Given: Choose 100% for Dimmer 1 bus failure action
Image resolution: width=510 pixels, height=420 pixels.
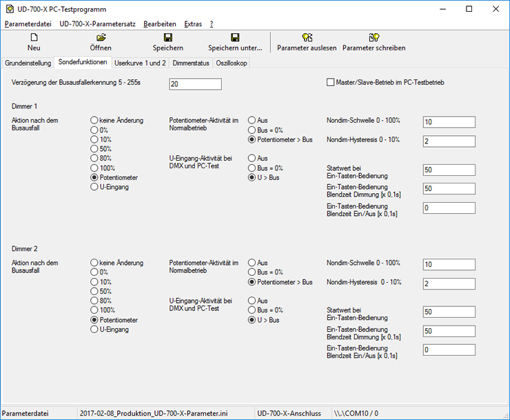Looking at the screenshot, I should coord(94,168).
